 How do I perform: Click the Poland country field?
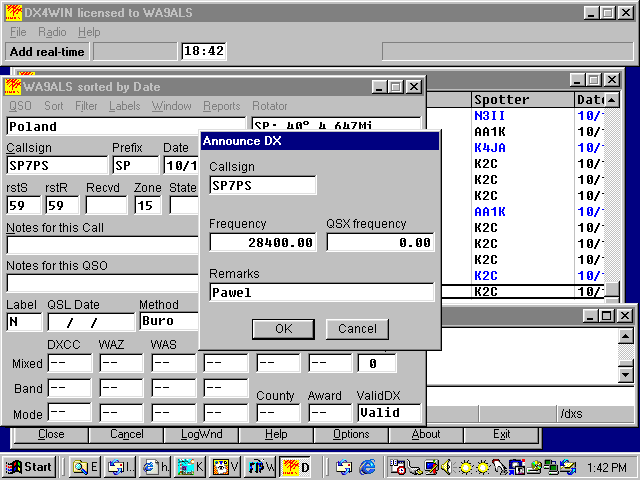[x=127, y=126]
